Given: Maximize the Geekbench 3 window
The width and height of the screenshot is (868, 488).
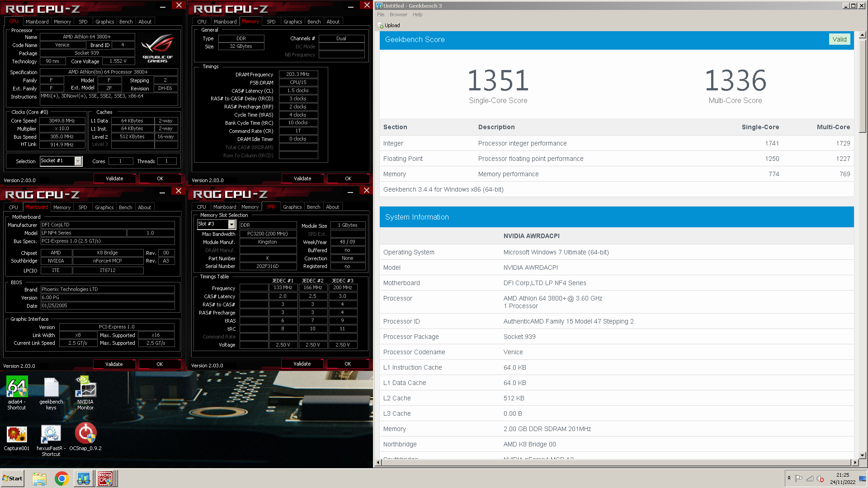Looking at the screenshot, I should [854, 6].
